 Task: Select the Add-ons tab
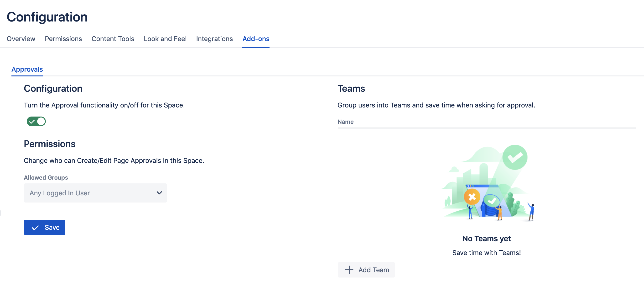pyautogui.click(x=256, y=39)
